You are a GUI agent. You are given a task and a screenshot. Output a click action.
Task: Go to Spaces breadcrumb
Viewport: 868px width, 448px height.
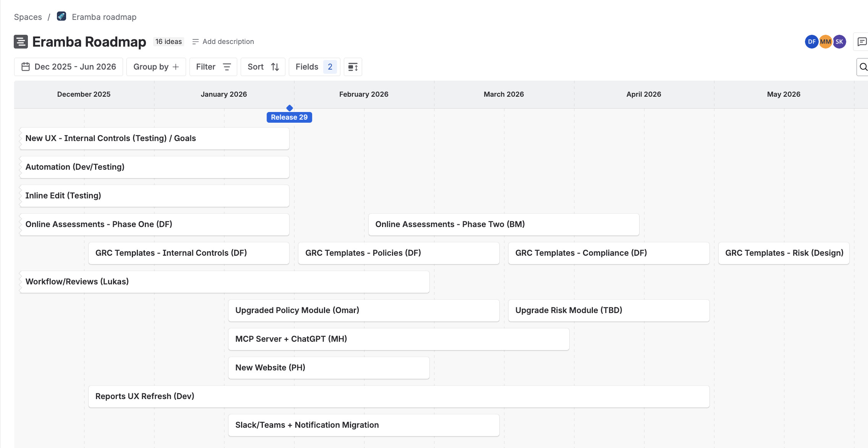pos(28,17)
